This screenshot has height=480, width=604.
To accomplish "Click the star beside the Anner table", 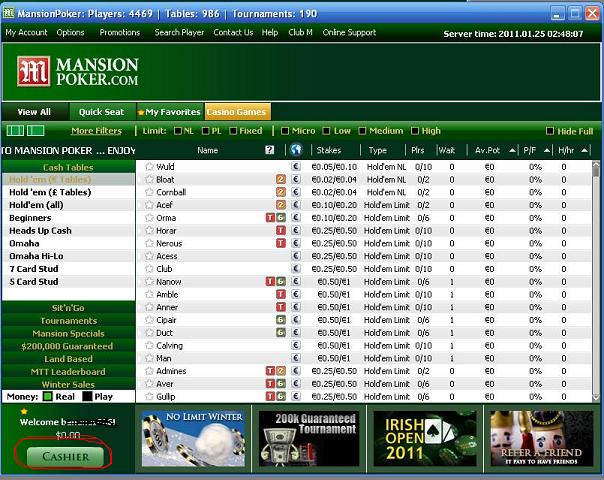I will click(x=149, y=307).
